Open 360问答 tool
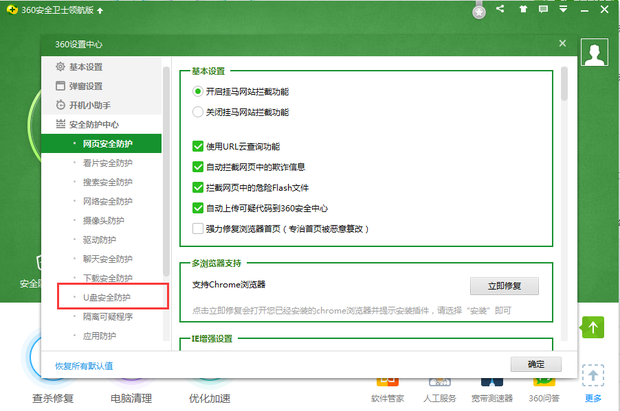This screenshot has height=411, width=620. [544, 398]
